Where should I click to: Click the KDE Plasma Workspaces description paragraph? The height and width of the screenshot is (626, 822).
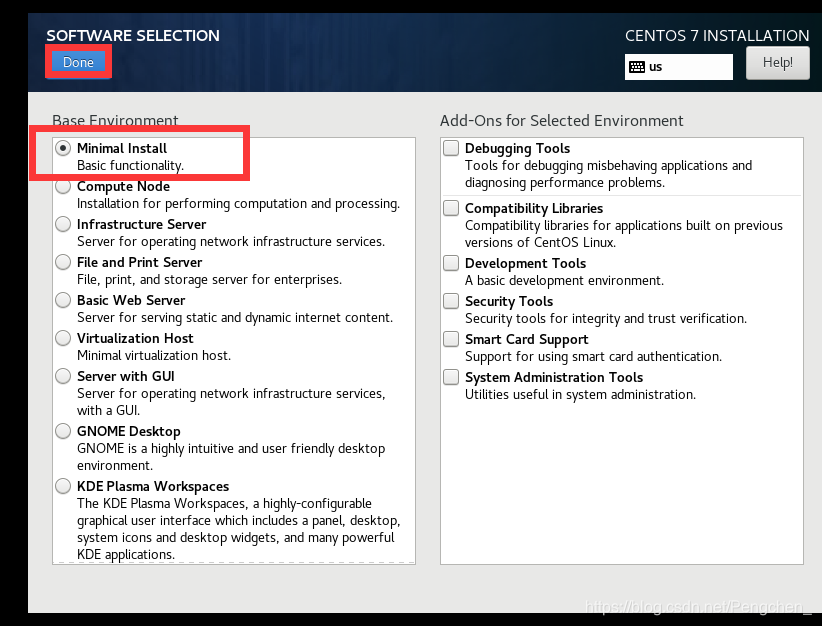(239, 529)
